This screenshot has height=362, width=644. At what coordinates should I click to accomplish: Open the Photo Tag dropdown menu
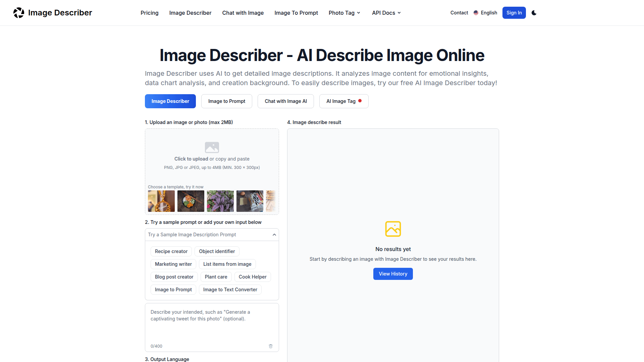(344, 13)
